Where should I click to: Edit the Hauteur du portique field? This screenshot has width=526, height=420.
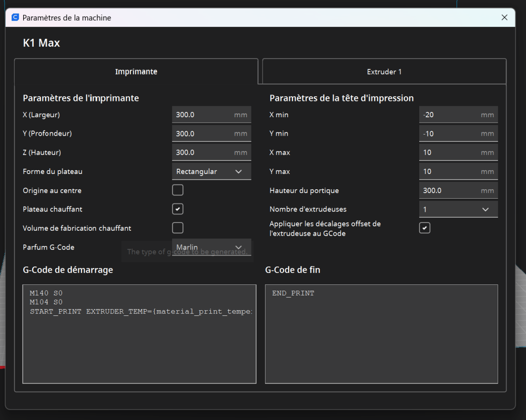(x=458, y=190)
